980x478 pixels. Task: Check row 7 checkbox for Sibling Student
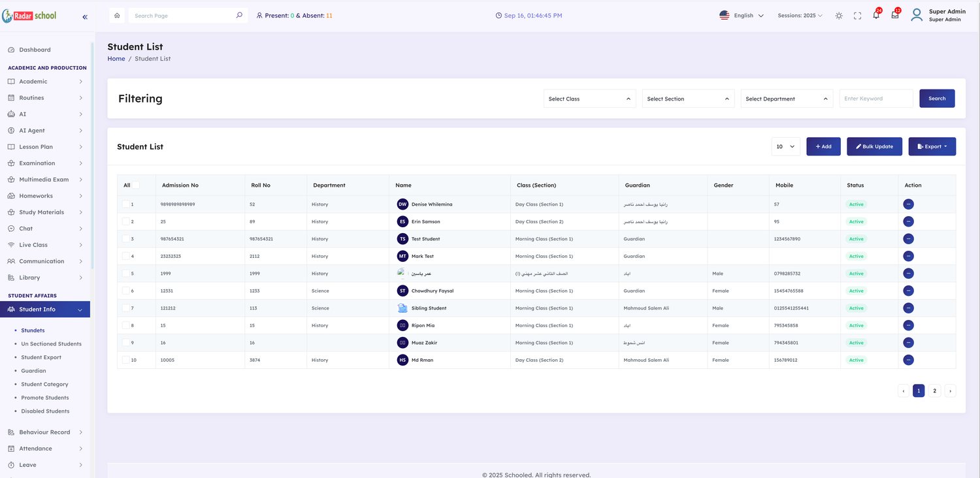point(125,308)
